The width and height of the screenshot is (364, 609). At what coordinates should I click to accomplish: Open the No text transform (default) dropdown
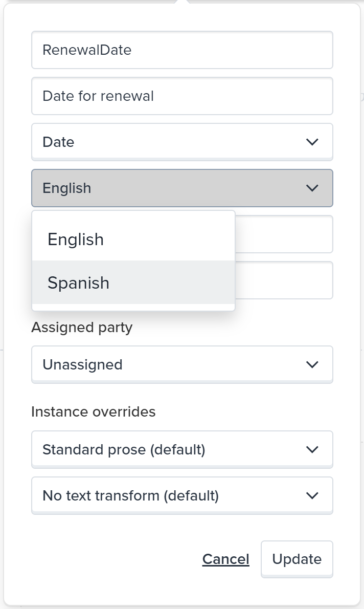click(182, 495)
